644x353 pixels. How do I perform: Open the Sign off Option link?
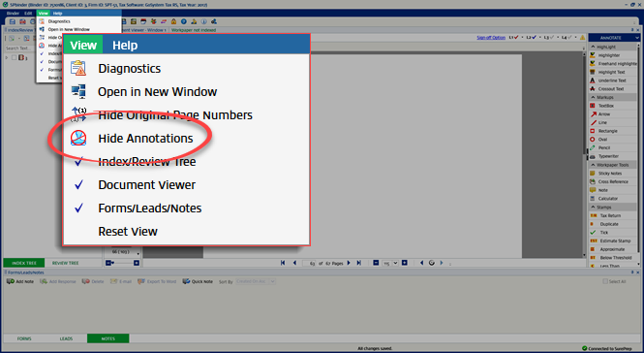pos(491,38)
